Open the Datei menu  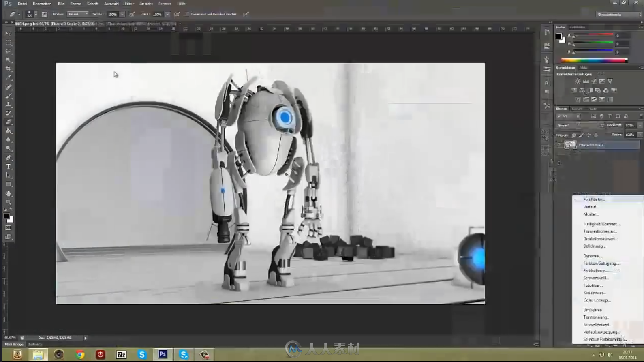pos(22,4)
